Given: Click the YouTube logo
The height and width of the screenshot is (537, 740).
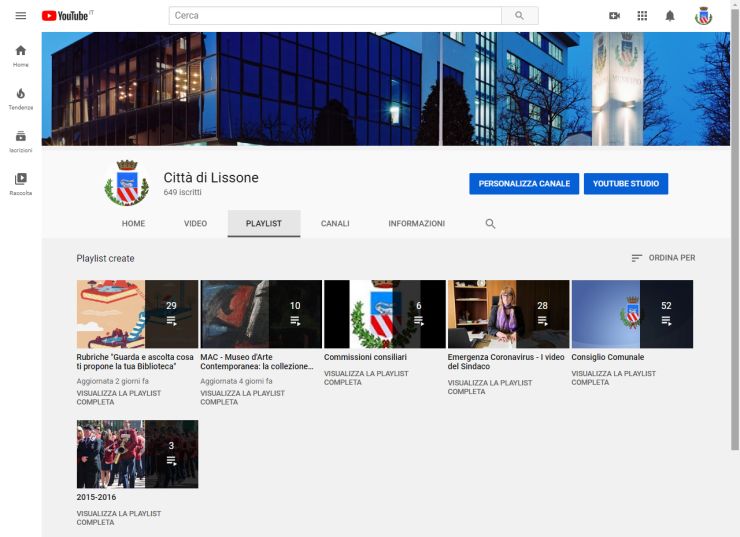Looking at the screenshot, I should (65, 16).
